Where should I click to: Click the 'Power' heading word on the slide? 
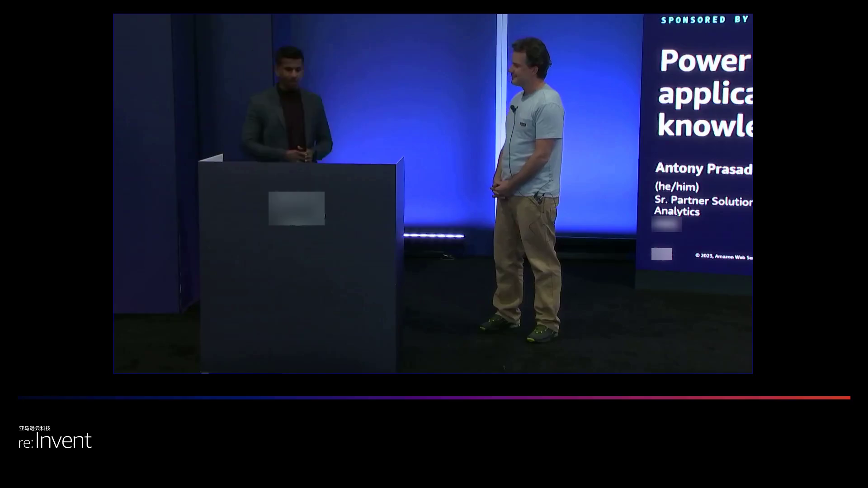pyautogui.click(x=704, y=61)
